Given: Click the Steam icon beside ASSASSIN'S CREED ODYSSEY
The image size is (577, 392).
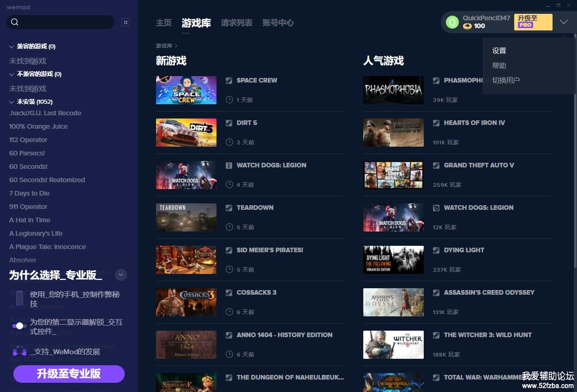Looking at the screenshot, I should (436, 292).
